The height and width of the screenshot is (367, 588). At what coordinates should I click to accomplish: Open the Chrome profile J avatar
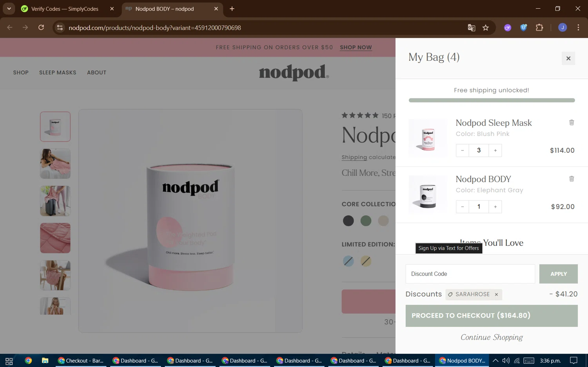click(x=563, y=27)
